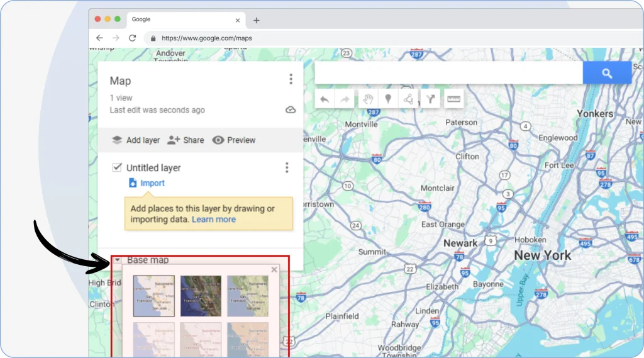Click the blue search magnifier button

pos(607,73)
